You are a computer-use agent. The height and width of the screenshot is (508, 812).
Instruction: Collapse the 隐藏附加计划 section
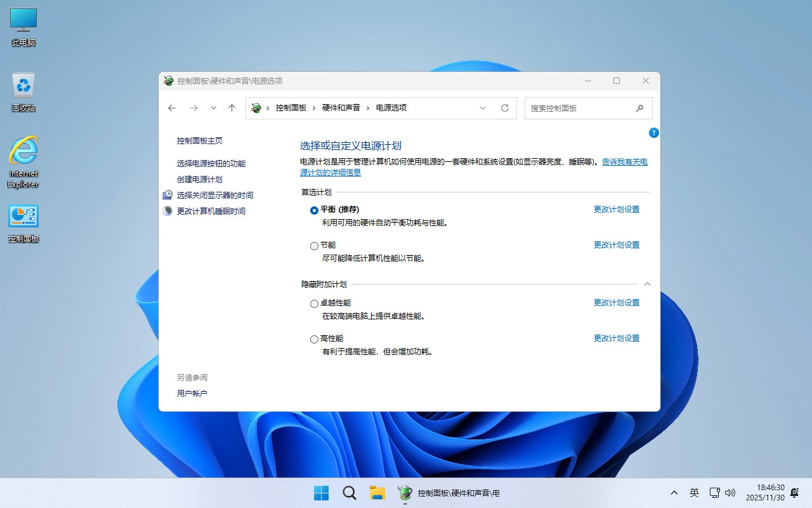[x=647, y=284]
